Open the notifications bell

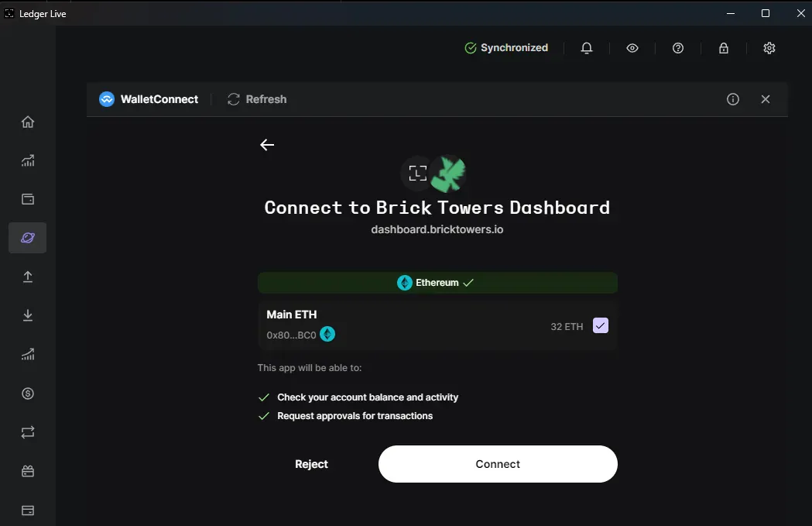(587, 48)
